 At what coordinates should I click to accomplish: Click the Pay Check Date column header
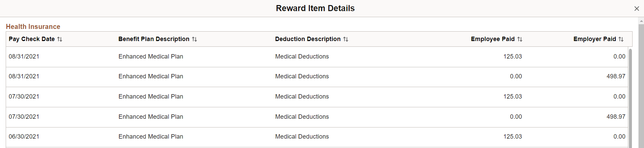[x=32, y=39]
